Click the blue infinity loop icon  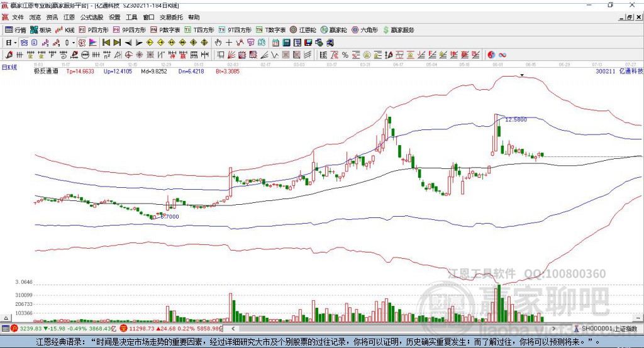coord(502,55)
